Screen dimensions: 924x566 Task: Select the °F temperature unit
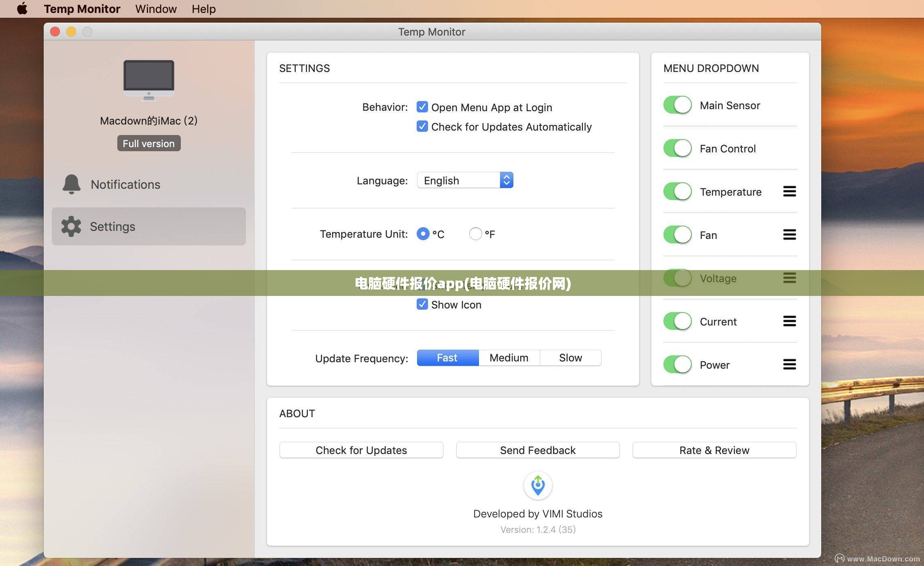coord(475,234)
